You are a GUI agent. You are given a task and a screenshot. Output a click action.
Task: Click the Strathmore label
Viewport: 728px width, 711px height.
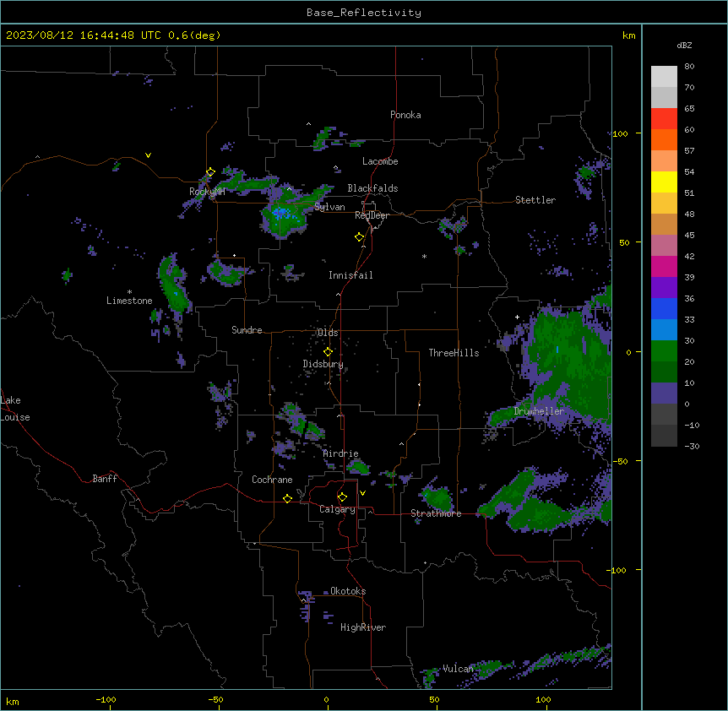(436, 513)
